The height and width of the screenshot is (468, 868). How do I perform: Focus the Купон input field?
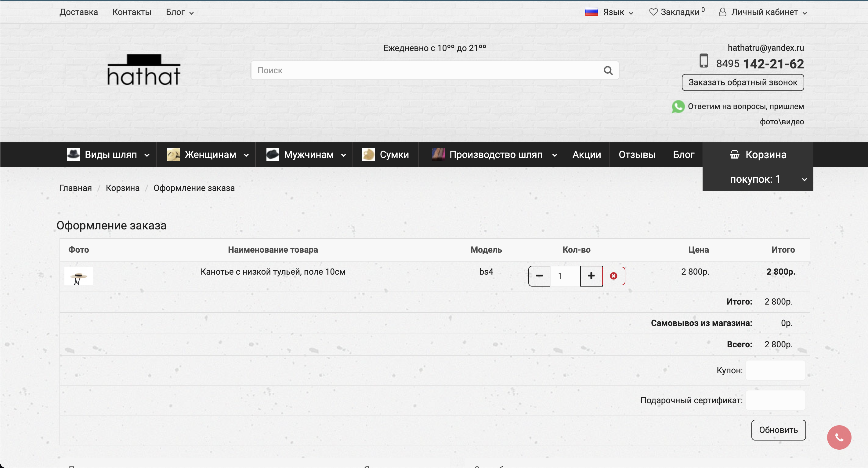pos(775,370)
